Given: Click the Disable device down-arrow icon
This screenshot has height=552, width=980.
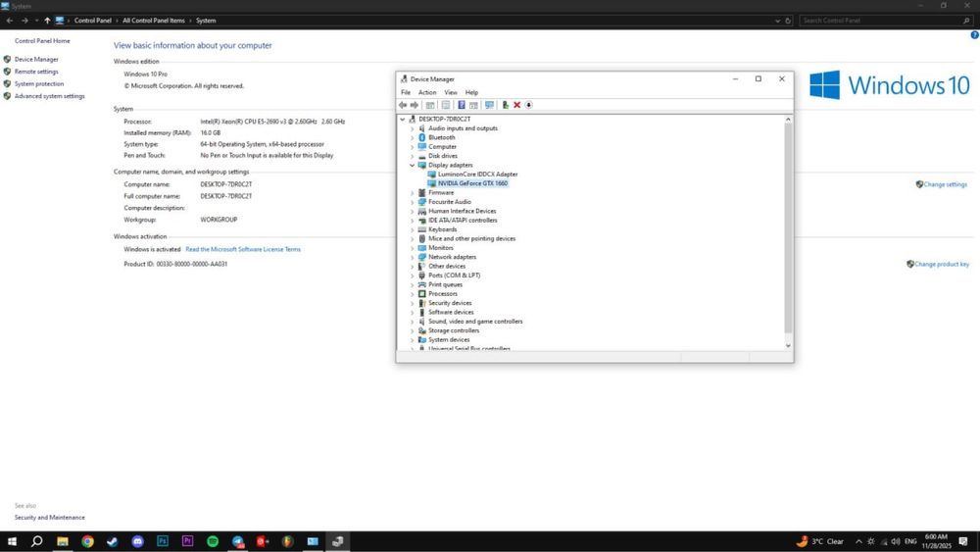Looking at the screenshot, I should pyautogui.click(x=529, y=105).
